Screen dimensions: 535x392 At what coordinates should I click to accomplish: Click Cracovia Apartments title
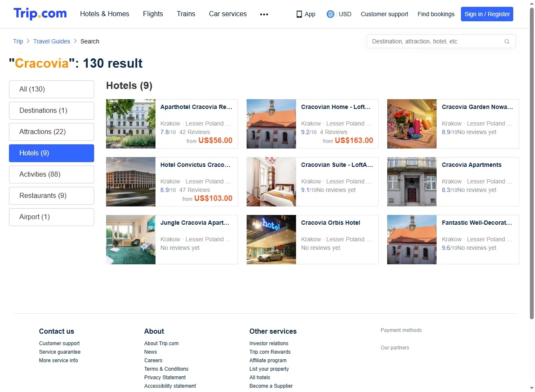tap(472, 165)
